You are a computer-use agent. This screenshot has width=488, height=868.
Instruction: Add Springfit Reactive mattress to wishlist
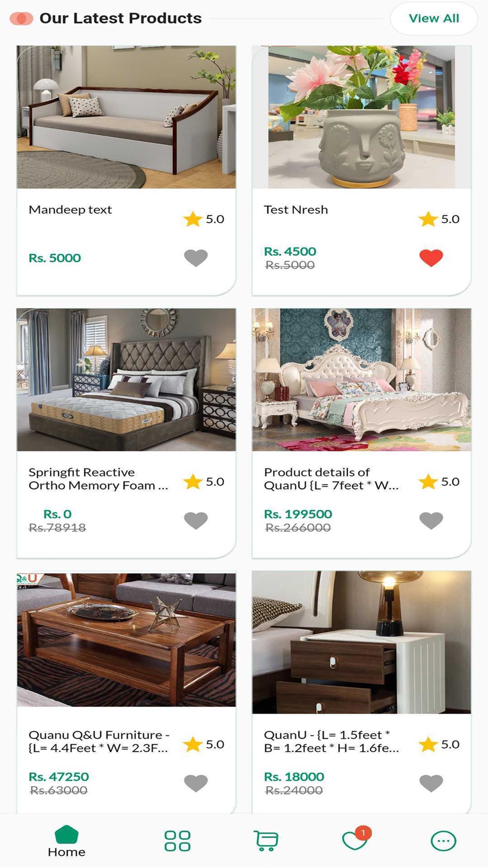(x=196, y=520)
